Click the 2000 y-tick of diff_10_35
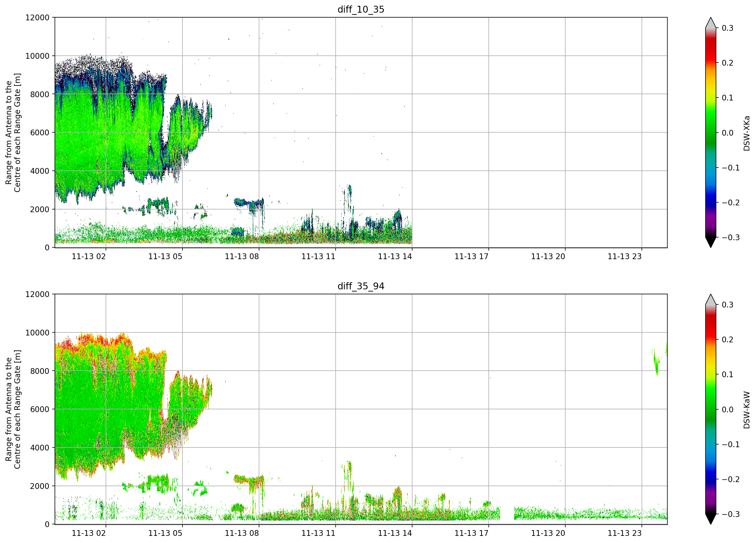Image resolution: width=756 pixels, height=543 pixels. pos(40,209)
